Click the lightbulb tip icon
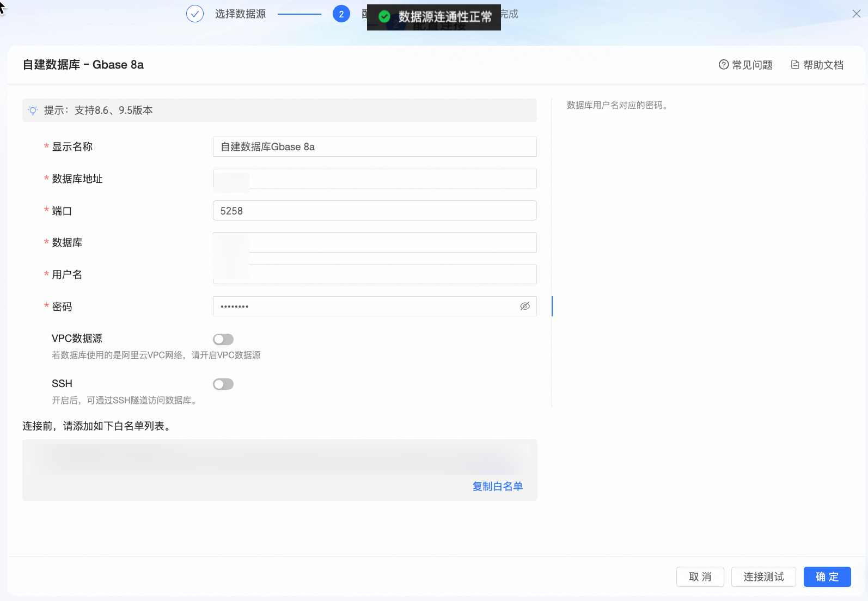 point(33,111)
